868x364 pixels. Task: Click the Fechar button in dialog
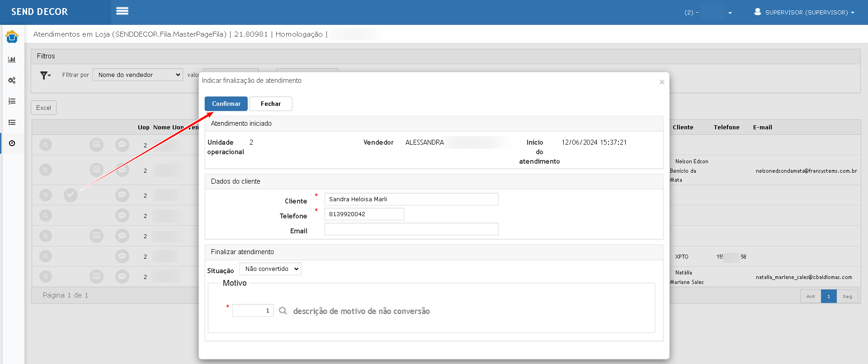point(271,104)
